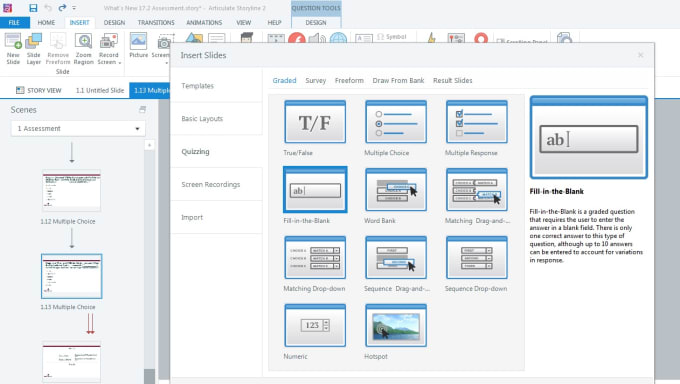The height and width of the screenshot is (384, 680).
Task: Click the Save icon in quick access toolbar
Action: click(x=33, y=8)
